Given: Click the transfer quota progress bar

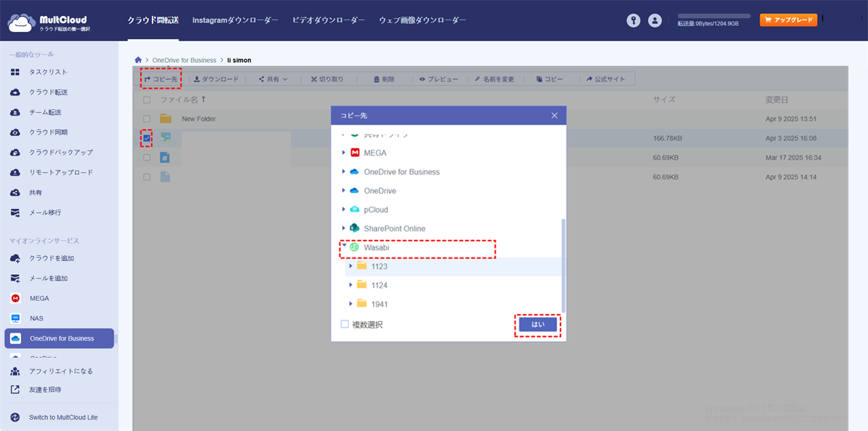Looking at the screenshot, I should [712, 15].
